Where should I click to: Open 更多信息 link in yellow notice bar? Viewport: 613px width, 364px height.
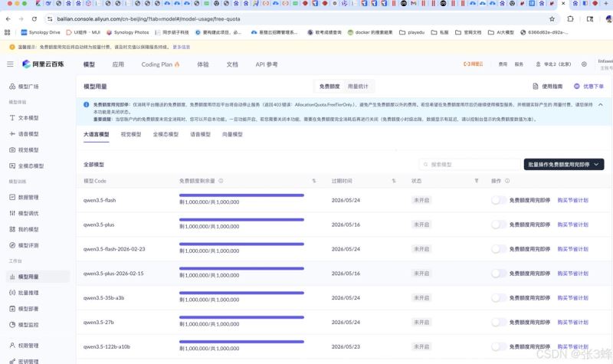182,47
